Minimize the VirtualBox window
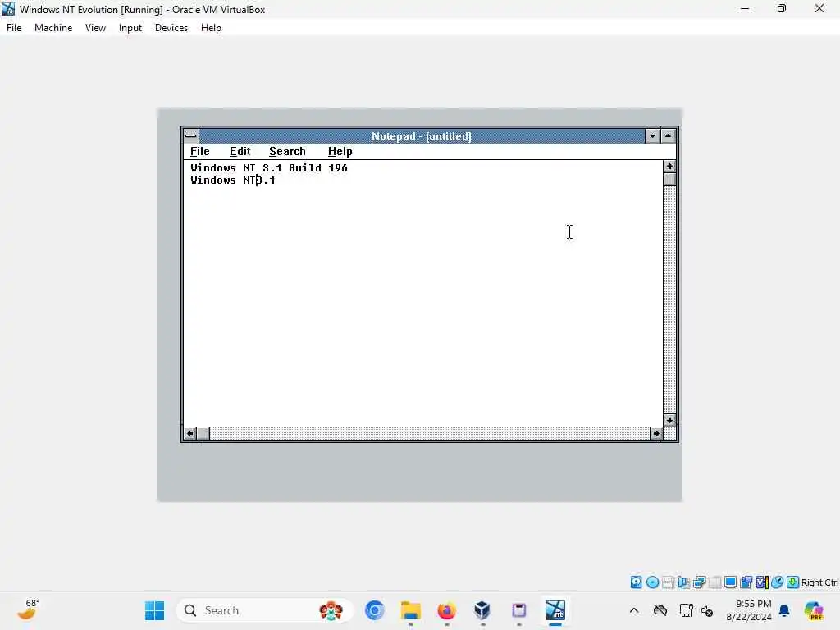The height and width of the screenshot is (630, 840). (x=745, y=8)
